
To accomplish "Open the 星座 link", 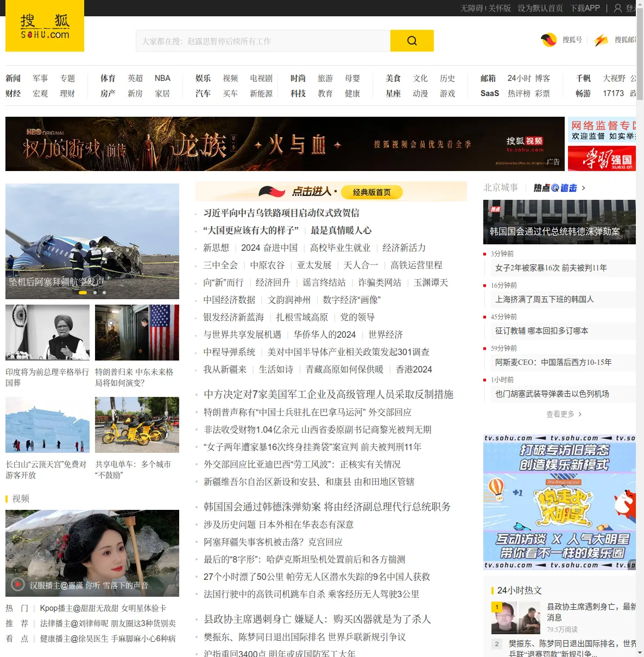I will 393,93.
